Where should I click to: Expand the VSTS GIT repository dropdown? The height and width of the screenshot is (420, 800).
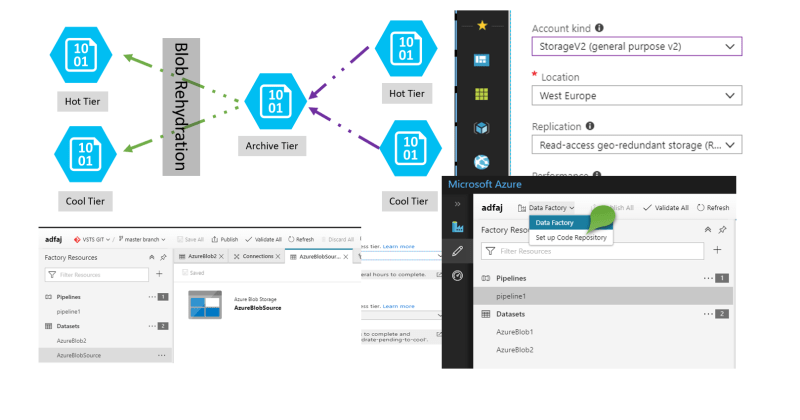tap(91, 240)
